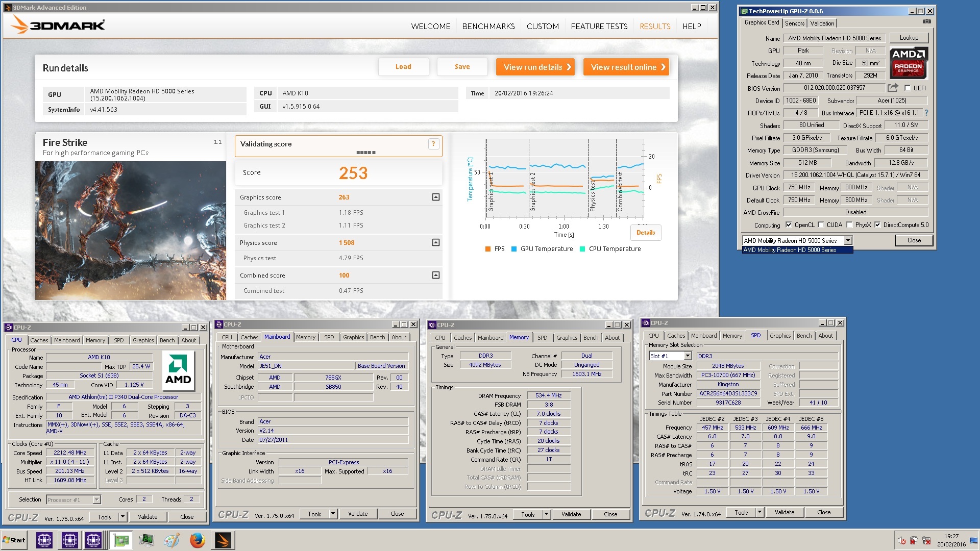Click the Show Desktop button in tray

pos(975,540)
